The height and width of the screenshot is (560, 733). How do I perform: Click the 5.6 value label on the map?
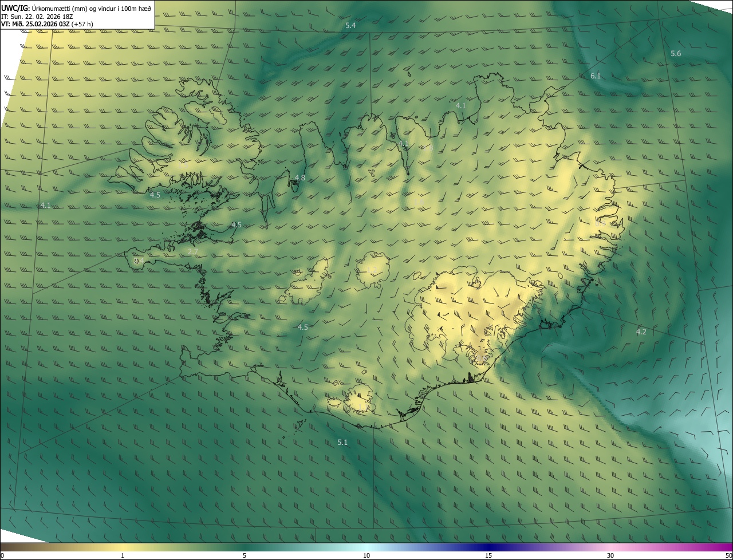pos(676,53)
